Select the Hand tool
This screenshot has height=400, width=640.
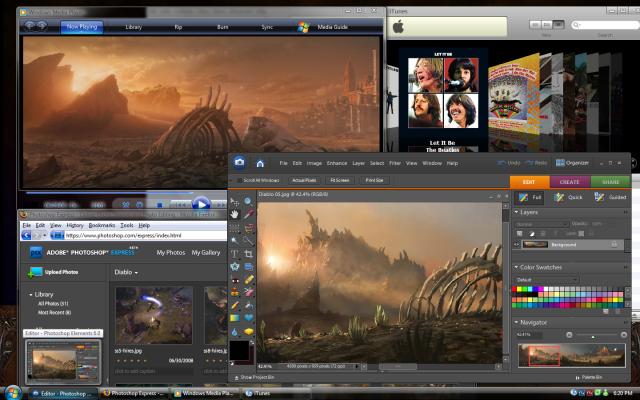235,214
